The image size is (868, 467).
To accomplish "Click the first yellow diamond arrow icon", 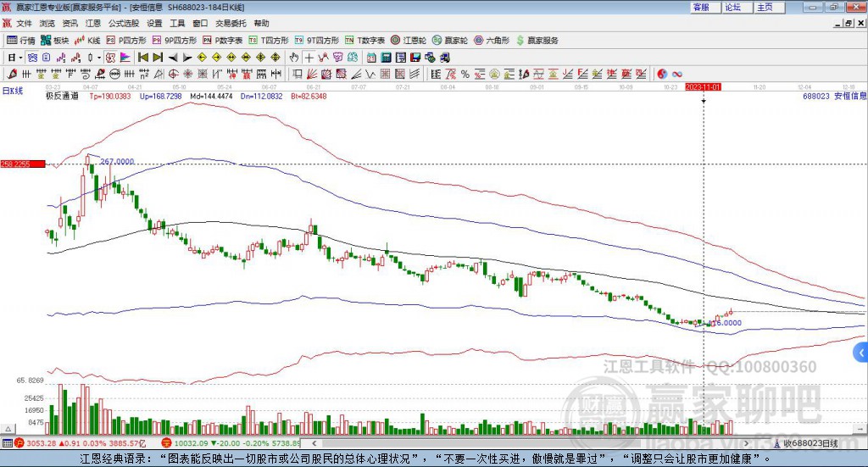I will pos(202,58).
